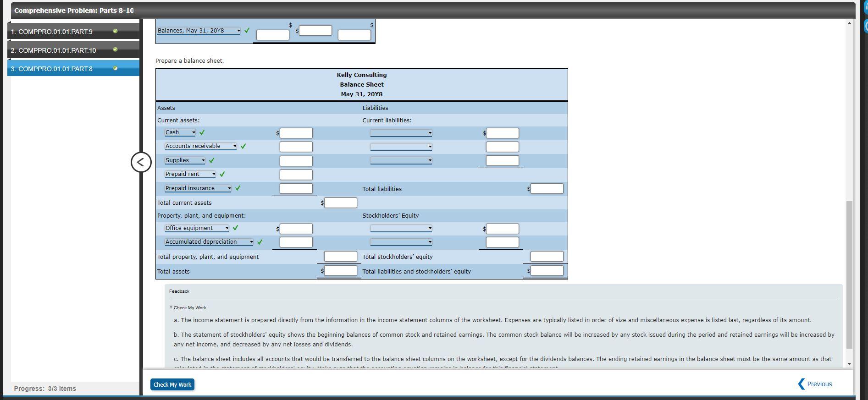Click the Supplies amount field
868x400 pixels.
296,161
